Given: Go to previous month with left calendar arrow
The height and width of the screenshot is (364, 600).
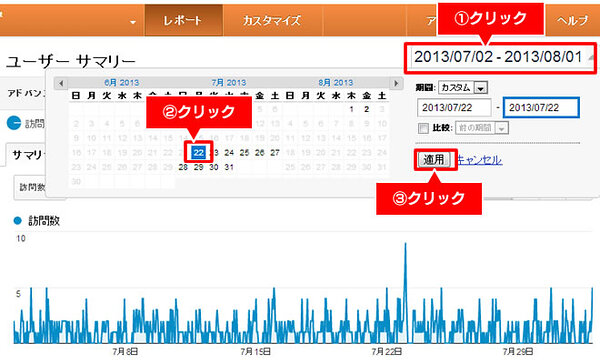Looking at the screenshot, I should tap(61, 83).
